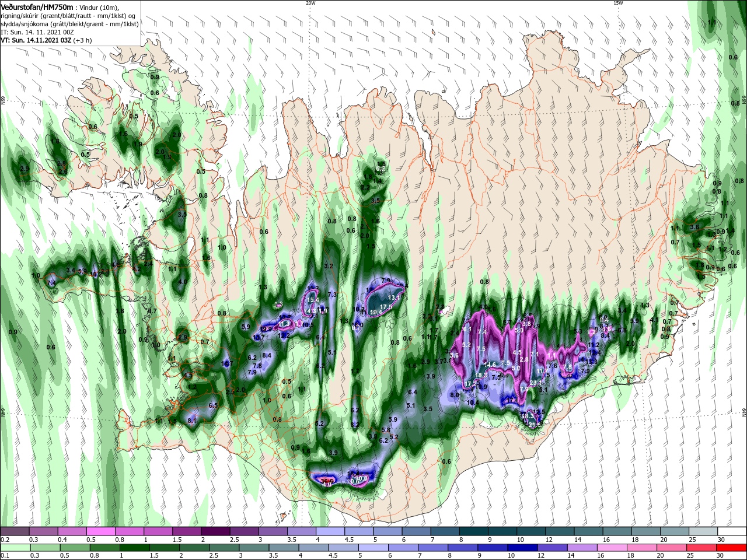The width and height of the screenshot is (747, 560).
Task: Click upper legend swatch between 0.8 and 1
Action: tap(130, 531)
